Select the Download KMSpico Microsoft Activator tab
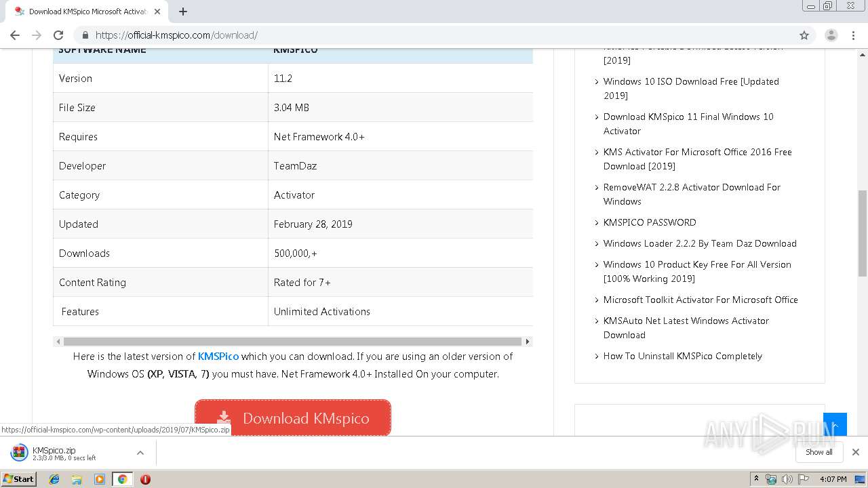The image size is (868, 488). pos(86,12)
